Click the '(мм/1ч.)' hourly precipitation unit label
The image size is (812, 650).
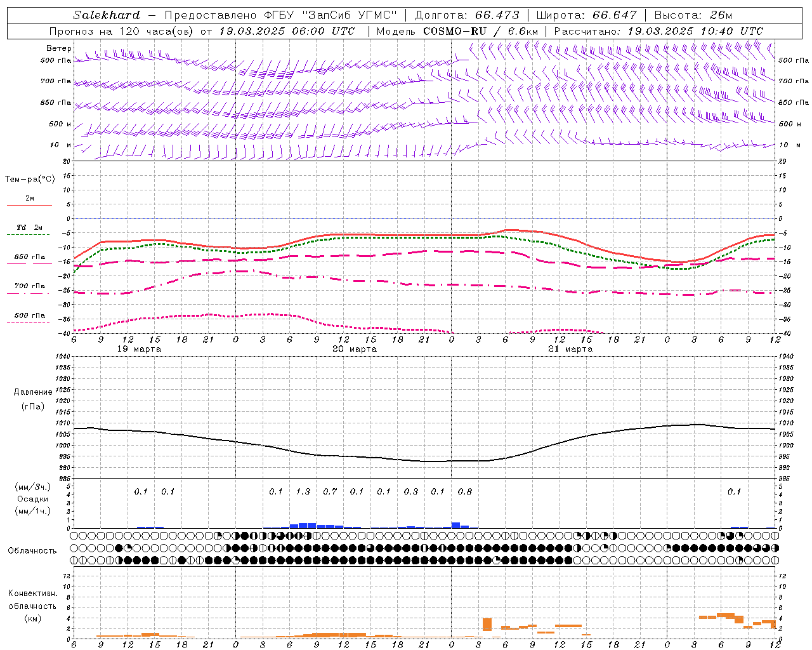(33, 511)
